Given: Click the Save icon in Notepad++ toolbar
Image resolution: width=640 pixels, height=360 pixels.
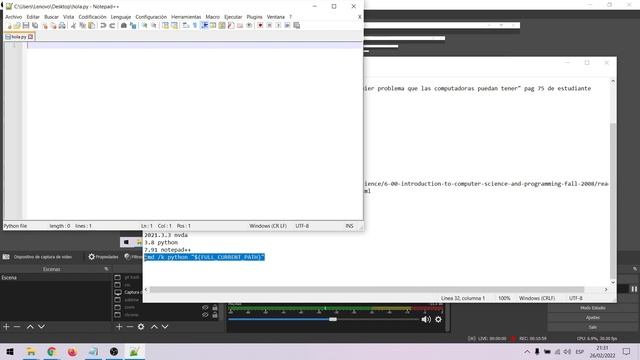Looking at the screenshot, I should (x=26, y=25).
